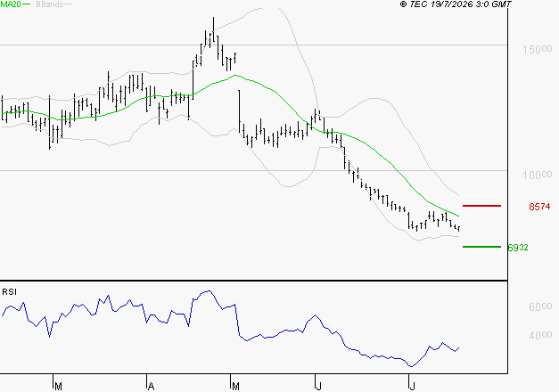Screen dimensions: 559x392
Task: Click the green 6932 support value
Action: coord(518,248)
